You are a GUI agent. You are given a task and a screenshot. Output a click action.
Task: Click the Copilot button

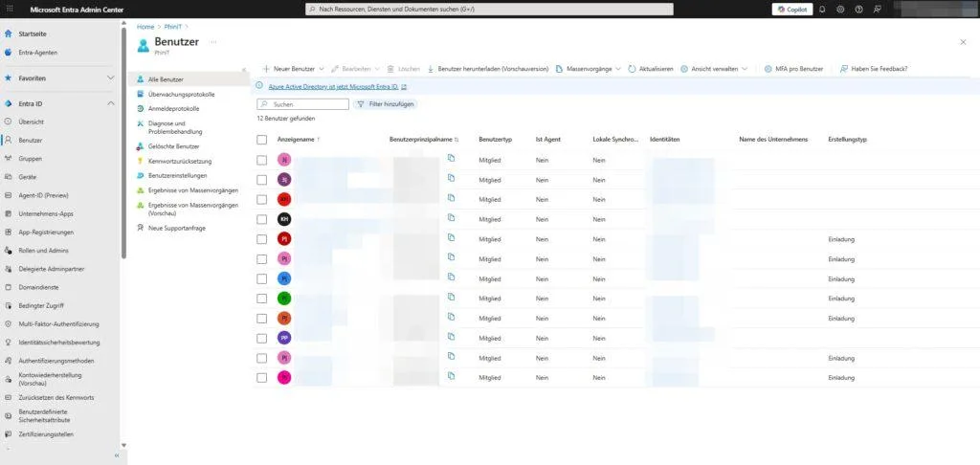coord(791,9)
